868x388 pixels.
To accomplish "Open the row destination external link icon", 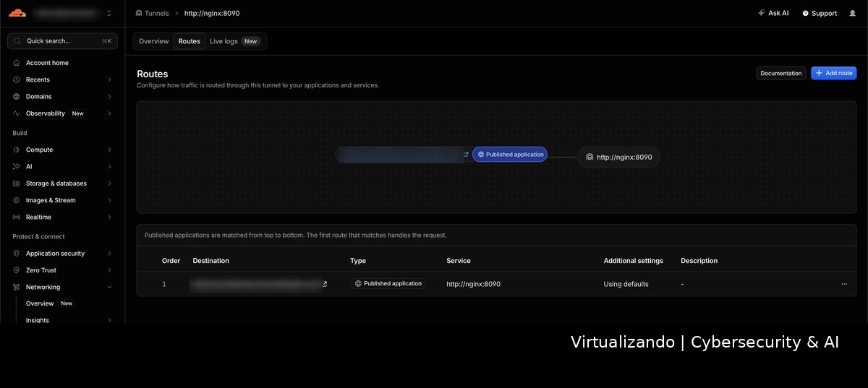I will (325, 284).
